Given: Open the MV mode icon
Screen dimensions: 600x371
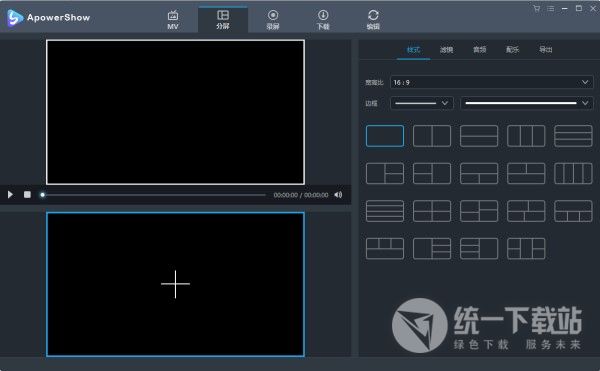Looking at the screenshot, I should coord(173,20).
